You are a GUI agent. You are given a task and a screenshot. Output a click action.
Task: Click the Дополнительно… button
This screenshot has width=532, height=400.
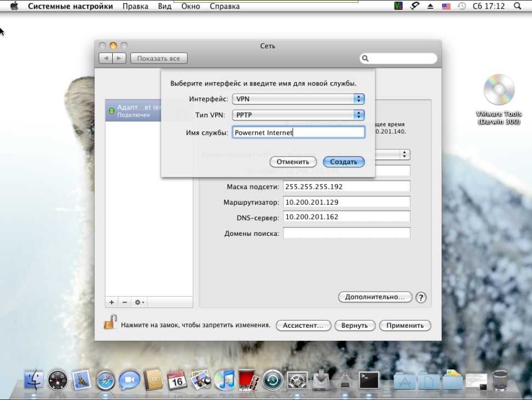point(375,297)
